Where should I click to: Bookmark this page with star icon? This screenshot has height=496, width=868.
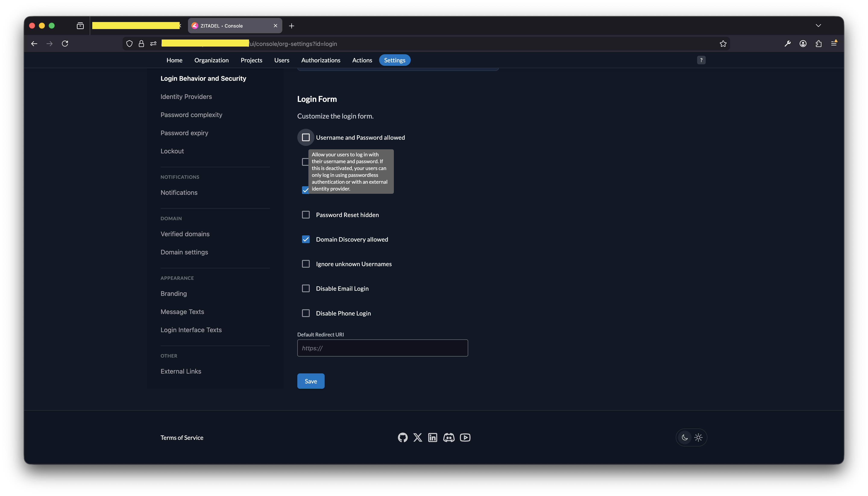(723, 44)
